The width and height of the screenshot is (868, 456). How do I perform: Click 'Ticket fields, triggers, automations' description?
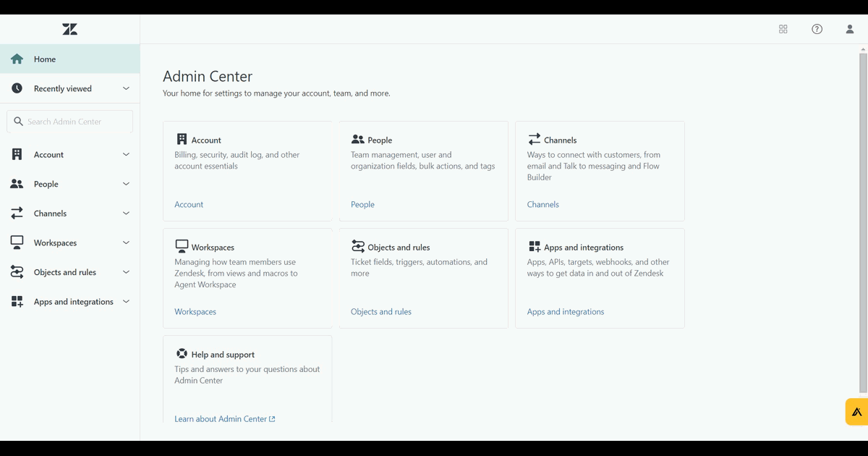(419, 268)
